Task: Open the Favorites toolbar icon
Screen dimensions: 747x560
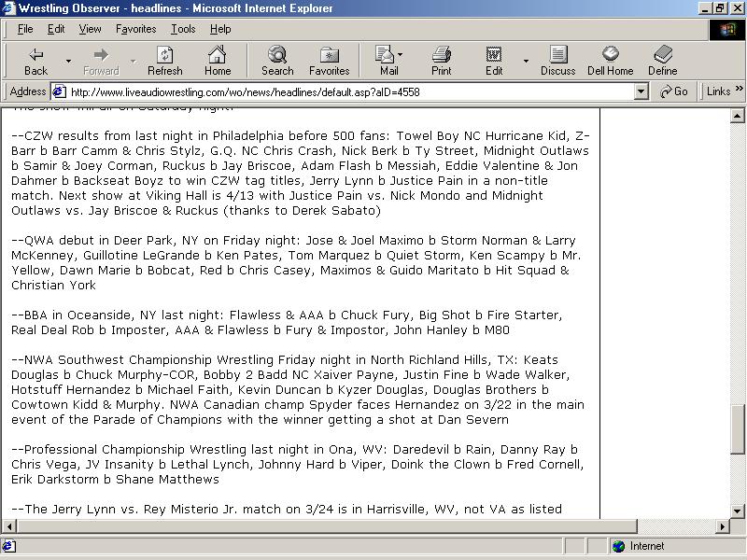Action: 329,61
